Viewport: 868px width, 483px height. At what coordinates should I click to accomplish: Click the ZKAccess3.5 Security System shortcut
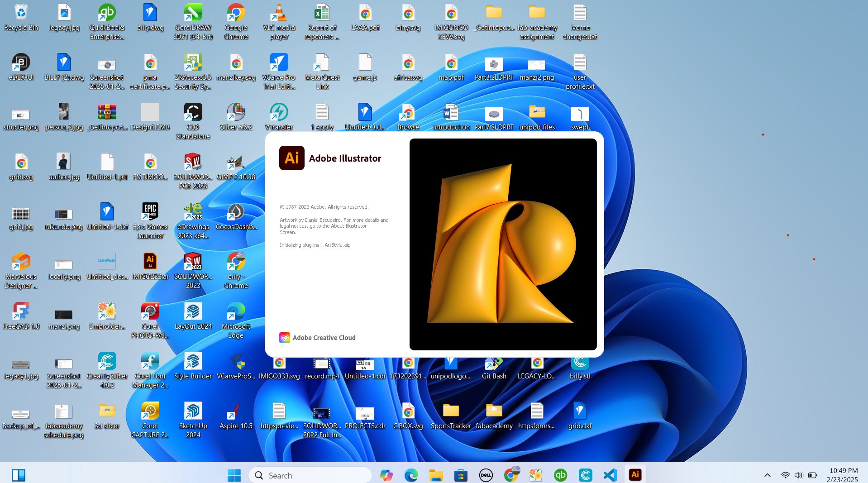click(193, 72)
